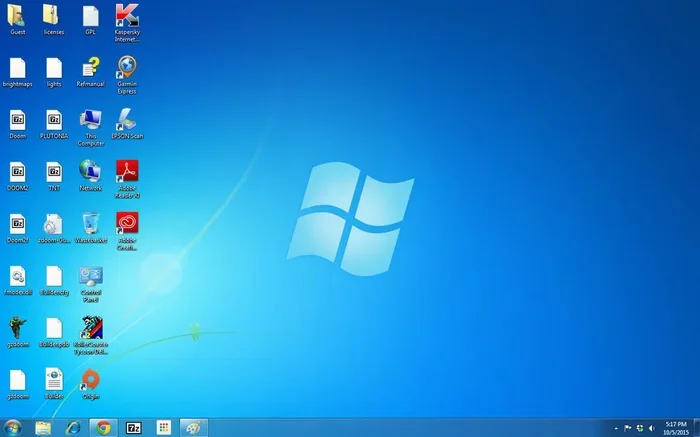Open File Explorer from the taskbar
The height and width of the screenshot is (437, 700).
point(43,428)
